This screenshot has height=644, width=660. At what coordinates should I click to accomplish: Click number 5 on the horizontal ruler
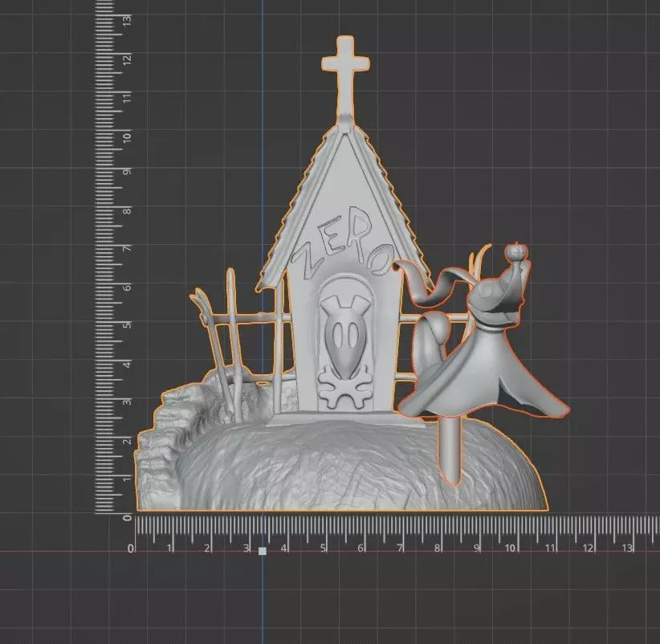coord(323,548)
